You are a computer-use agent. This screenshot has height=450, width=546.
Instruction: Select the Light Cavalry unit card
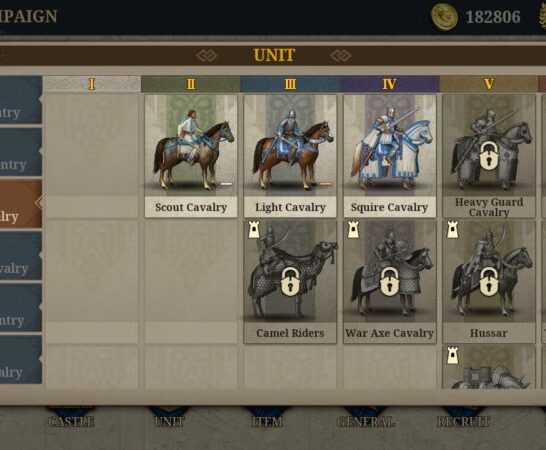pos(290,156)
